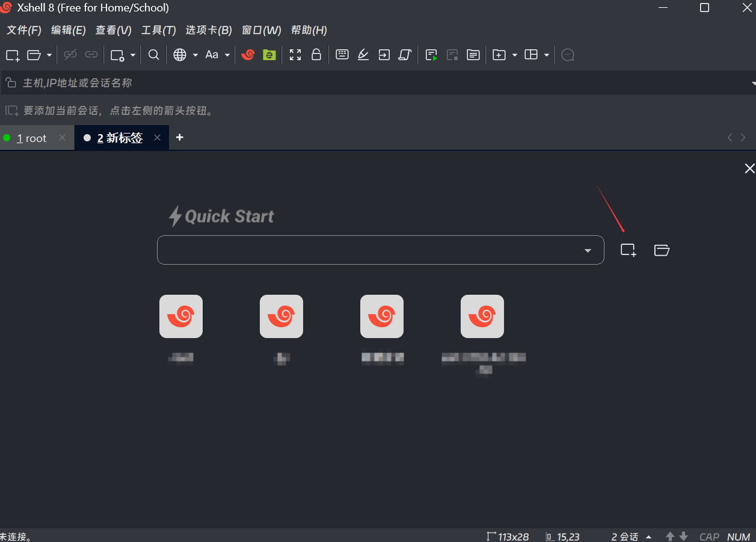Screen dimensions: 756x542
Task: Click the Quick Start session combo box
Action: coord(381,250)
